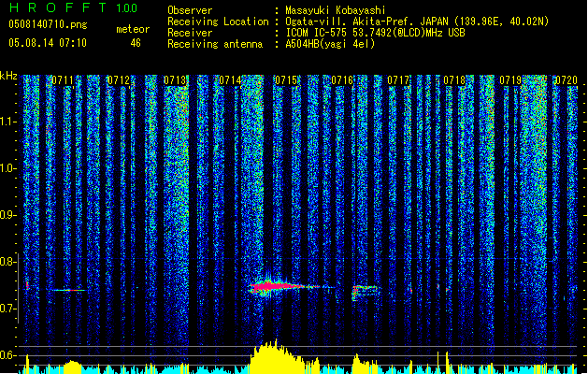Click the date stamp 05.08.14 07:10
Screen dimensions: 588x374
tap(48, 43)
